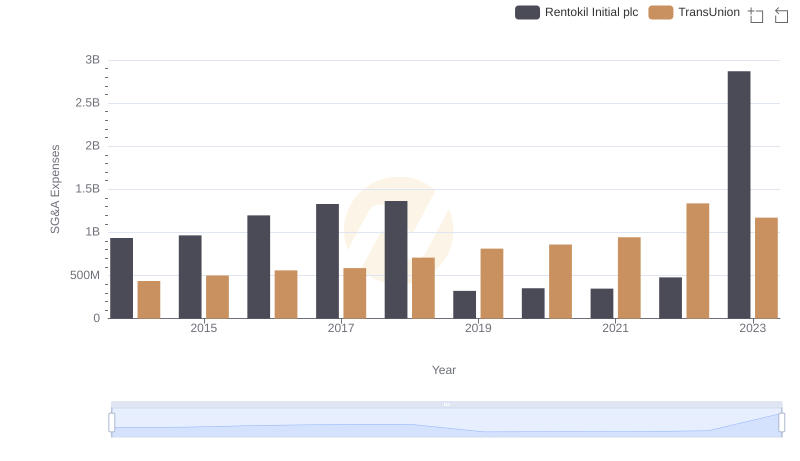Click the Rentokil Initial plc dark swatch
This screenshot has height=461, width=800.
pyautogui.click(x=528, y=12)
